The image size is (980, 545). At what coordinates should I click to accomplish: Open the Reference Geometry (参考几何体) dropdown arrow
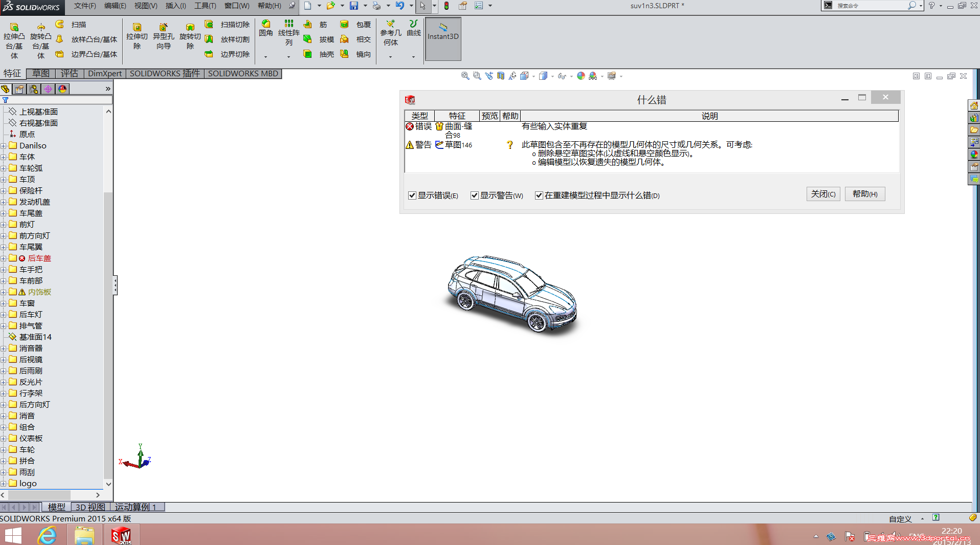[390, 57]
